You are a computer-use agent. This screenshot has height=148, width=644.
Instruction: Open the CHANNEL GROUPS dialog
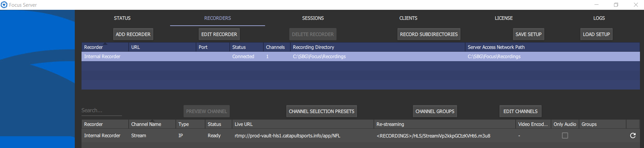[x=435, y=111]
